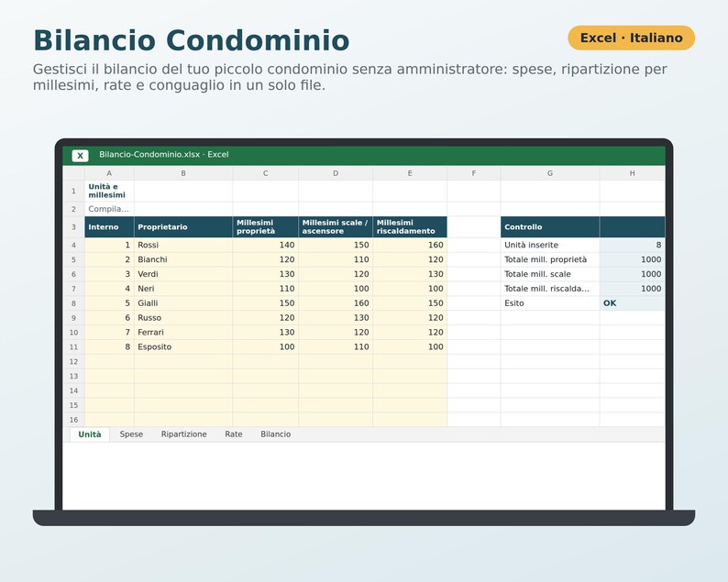The width and height of the screenshot is (728, 582).
Task: Select the Ferrari owner cell
Action: [183, 333]
